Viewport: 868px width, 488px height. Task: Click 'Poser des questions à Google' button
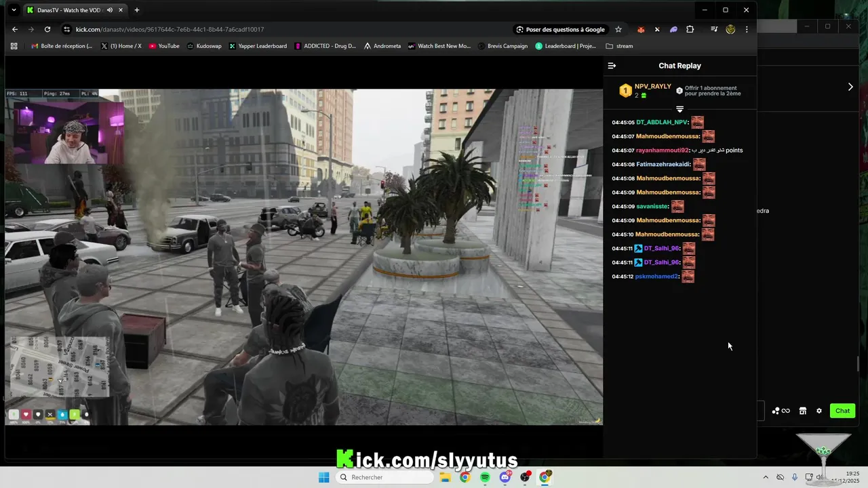point(560,29)
